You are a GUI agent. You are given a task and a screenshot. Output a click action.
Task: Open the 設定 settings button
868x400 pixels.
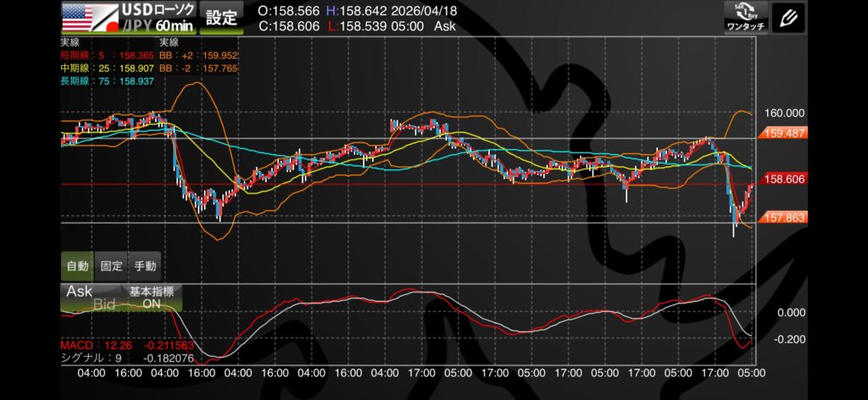pos(222,16)
